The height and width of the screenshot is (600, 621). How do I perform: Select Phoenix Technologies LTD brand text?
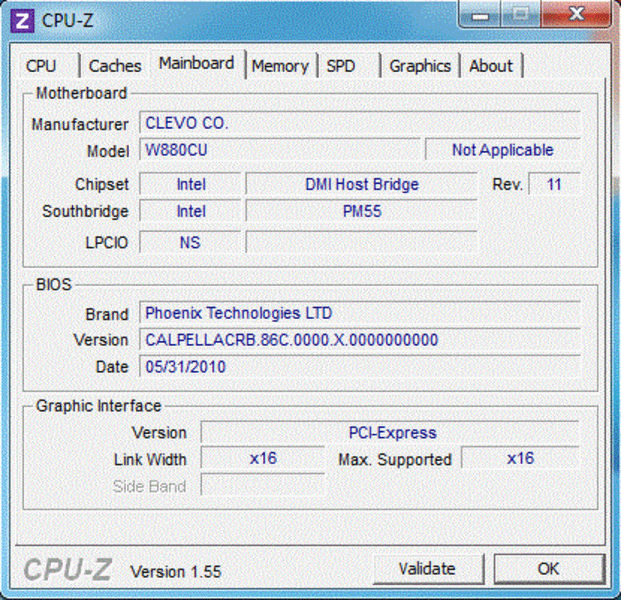[238, 313]
